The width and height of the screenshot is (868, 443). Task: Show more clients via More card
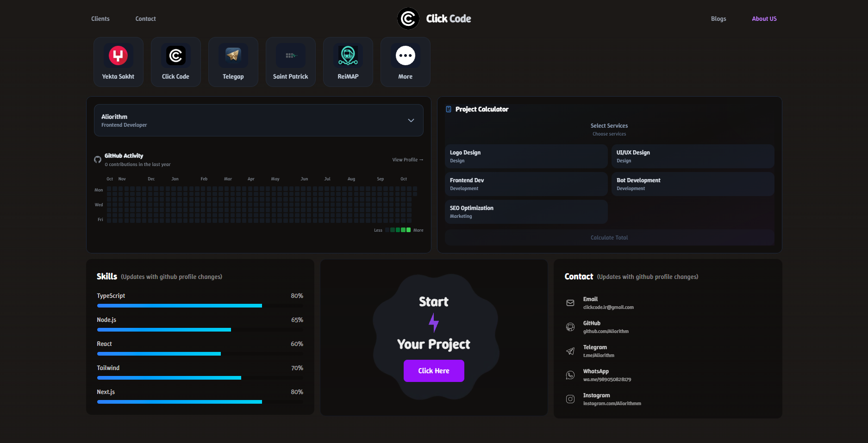(x=405, y=62)
